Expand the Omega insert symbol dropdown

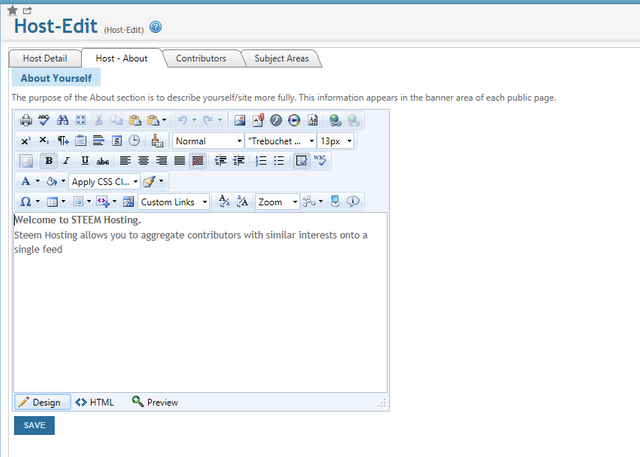point(38,202)
